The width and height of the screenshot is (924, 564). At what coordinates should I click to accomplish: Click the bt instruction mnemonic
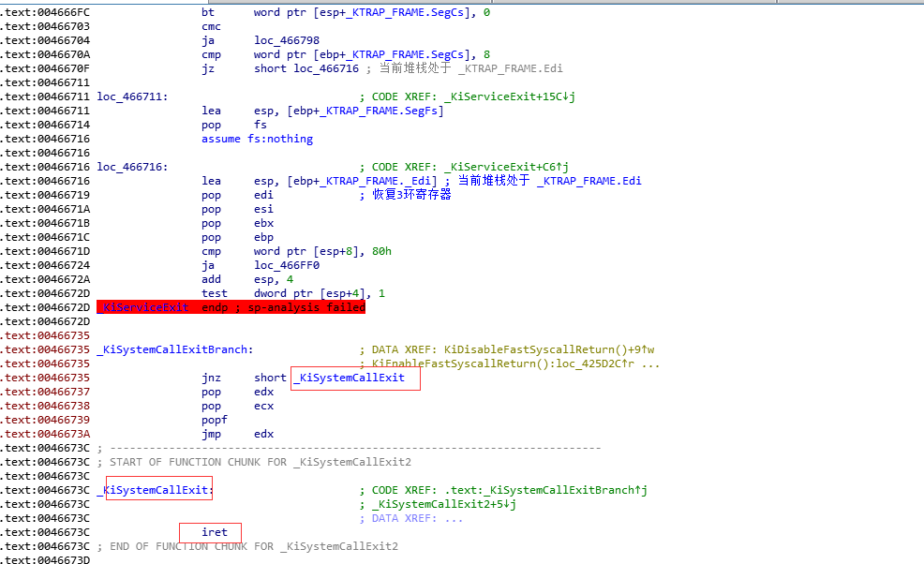click(208, 12)
